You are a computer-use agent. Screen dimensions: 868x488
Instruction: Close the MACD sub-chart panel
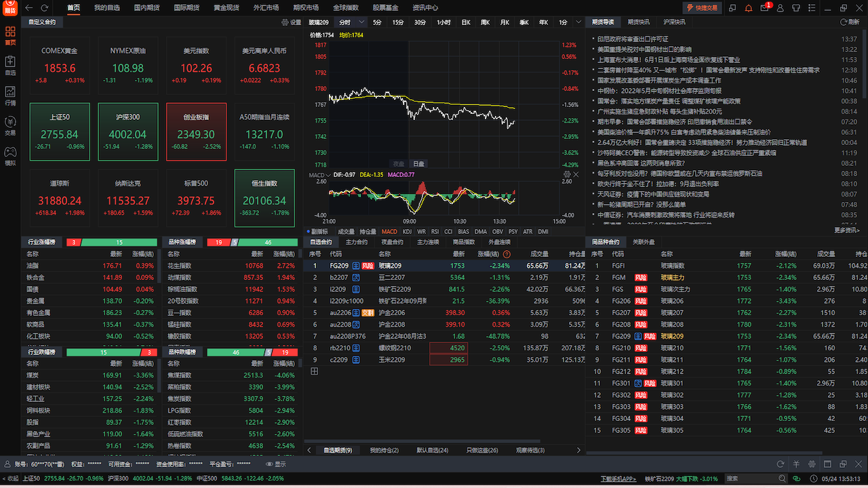(x=576, y=174)
